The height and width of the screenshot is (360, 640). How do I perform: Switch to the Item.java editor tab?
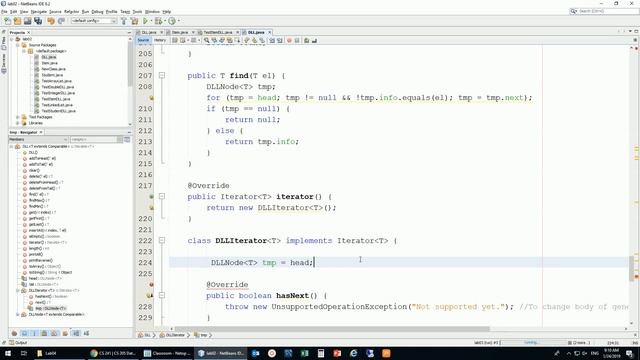pos(180,32)
